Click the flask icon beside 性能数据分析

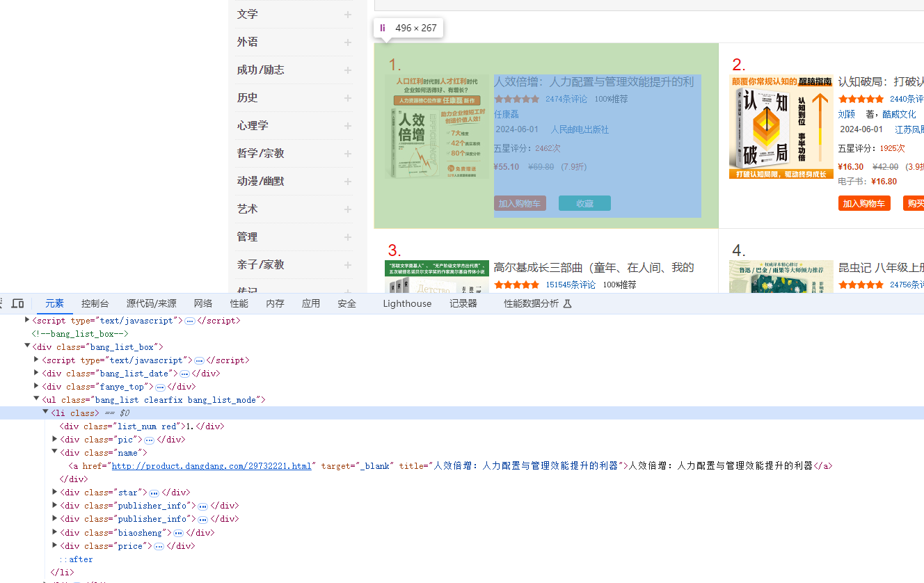(x=567, y=303)
